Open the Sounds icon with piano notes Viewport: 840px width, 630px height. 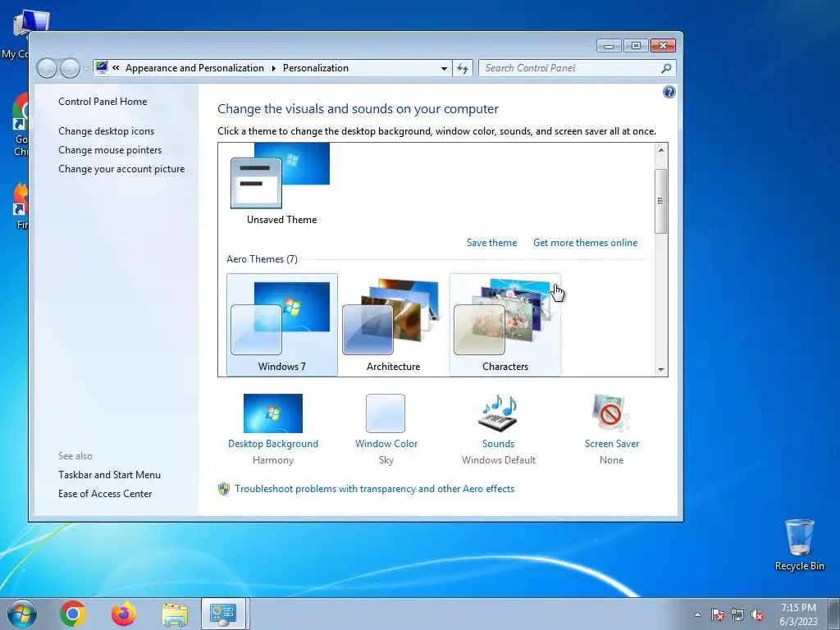pos(498,413)
